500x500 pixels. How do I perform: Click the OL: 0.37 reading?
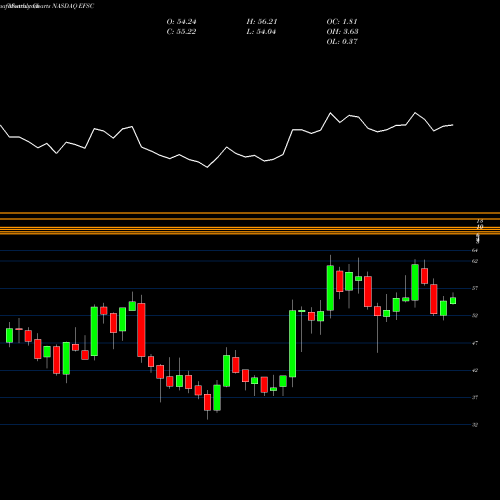342,42
